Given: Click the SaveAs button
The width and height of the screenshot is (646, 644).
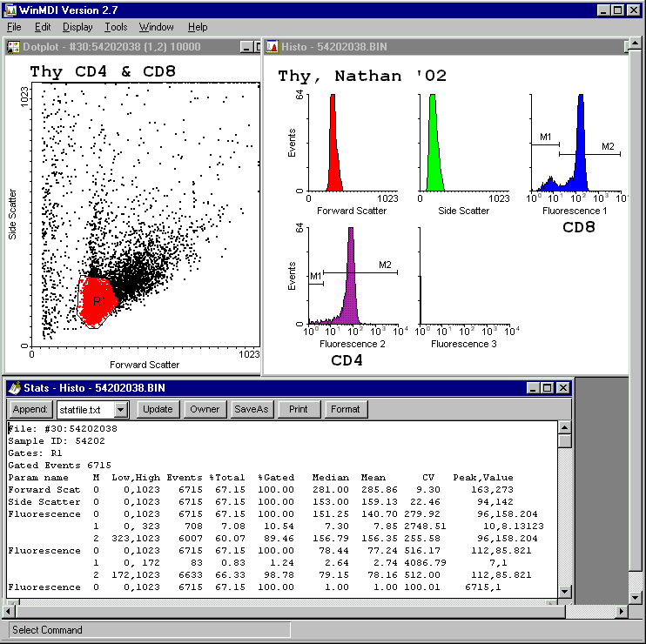Looking at the screenshot, I should [x=252, y=409].
